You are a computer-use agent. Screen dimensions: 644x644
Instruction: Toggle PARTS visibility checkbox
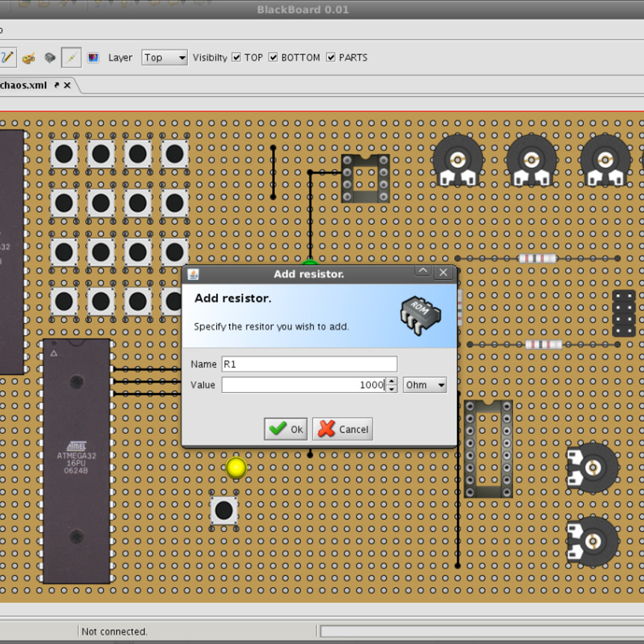[x=331, y=58]
